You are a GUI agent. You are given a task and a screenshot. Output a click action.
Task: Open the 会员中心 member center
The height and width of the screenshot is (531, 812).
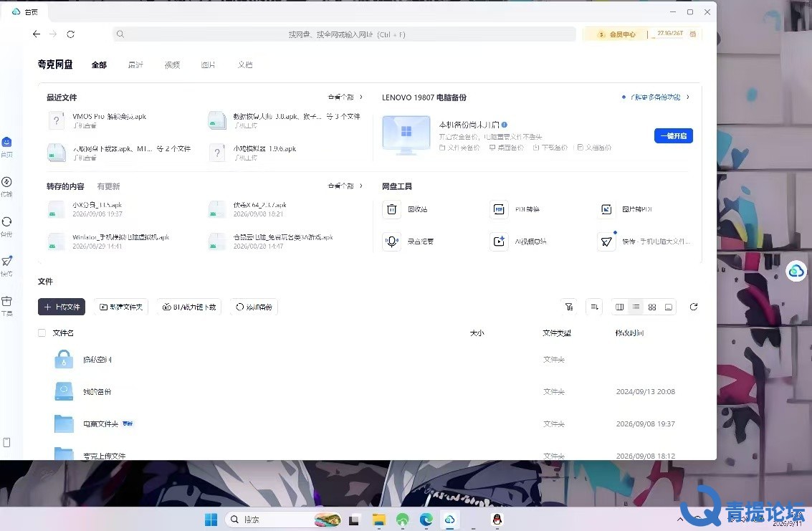pyautogui.click(x=617, y=34)
